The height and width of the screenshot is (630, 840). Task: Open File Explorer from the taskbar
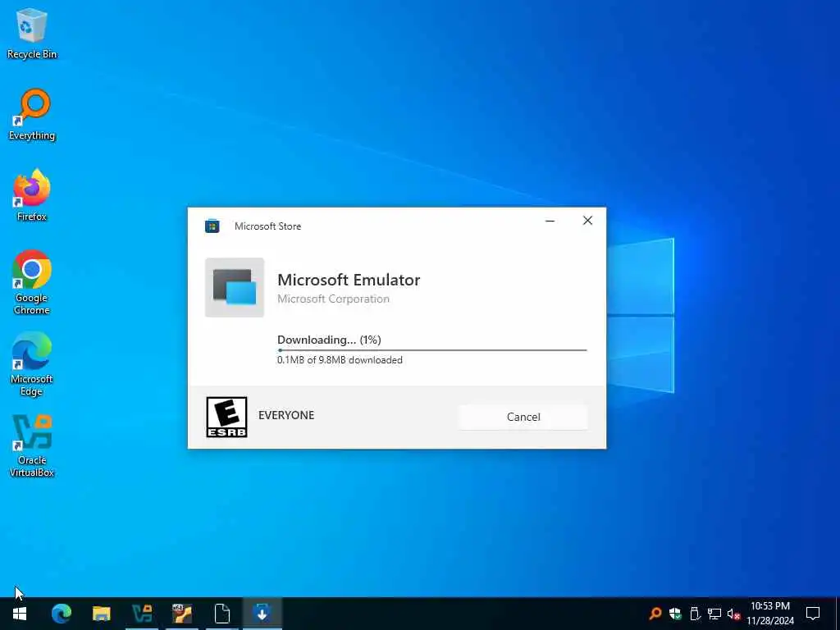101,614
